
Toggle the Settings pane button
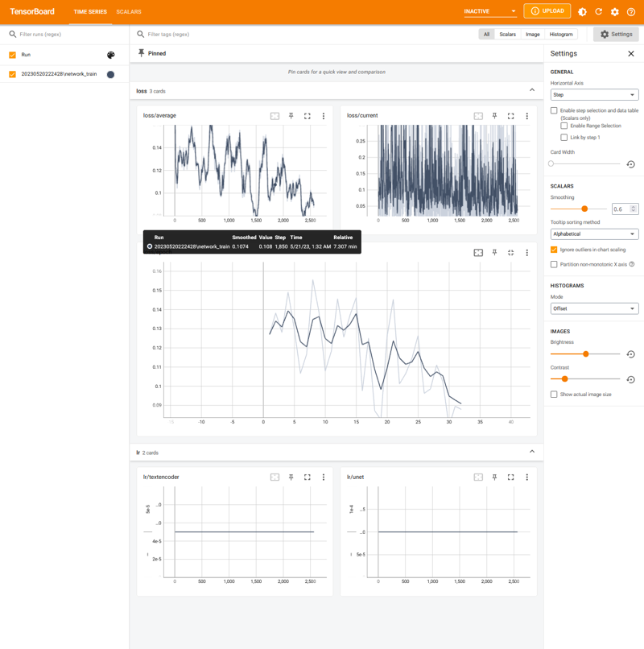coord(616,35)
